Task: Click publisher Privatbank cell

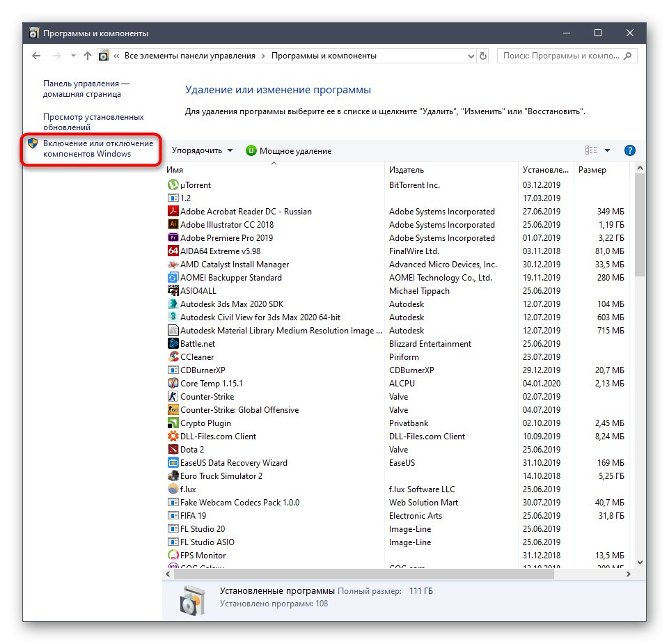Action: click(409, 423)
